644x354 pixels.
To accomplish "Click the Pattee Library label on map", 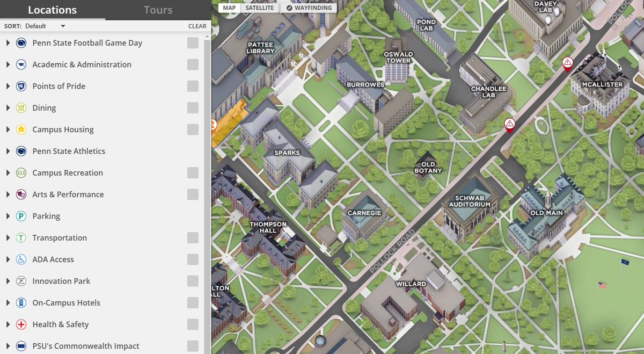I will [261, 48].
